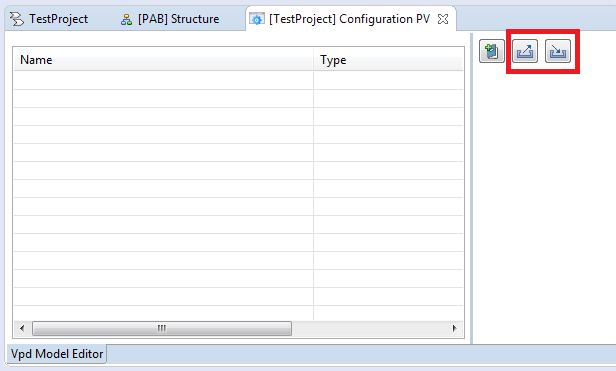The width and height of the screenshot is (616, 371).
Task: Click the horizontal scrollbar left arrow
Action: pos(22,328)
